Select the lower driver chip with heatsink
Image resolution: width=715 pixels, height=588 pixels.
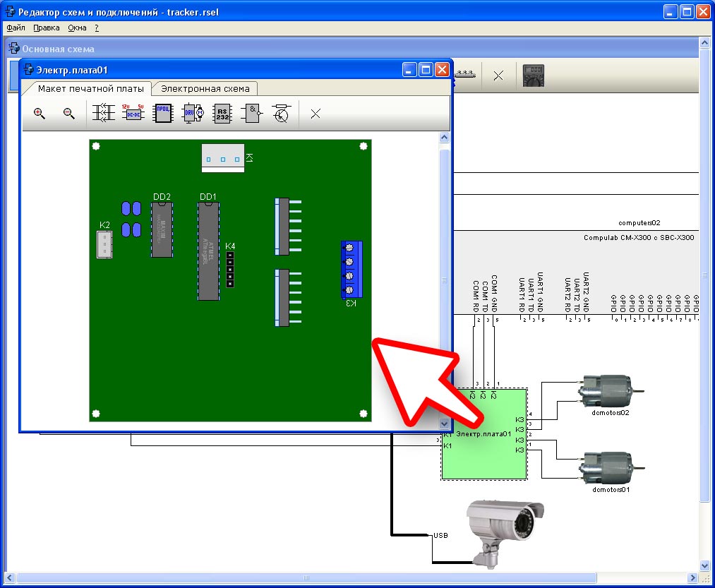(x=288, y=298)
